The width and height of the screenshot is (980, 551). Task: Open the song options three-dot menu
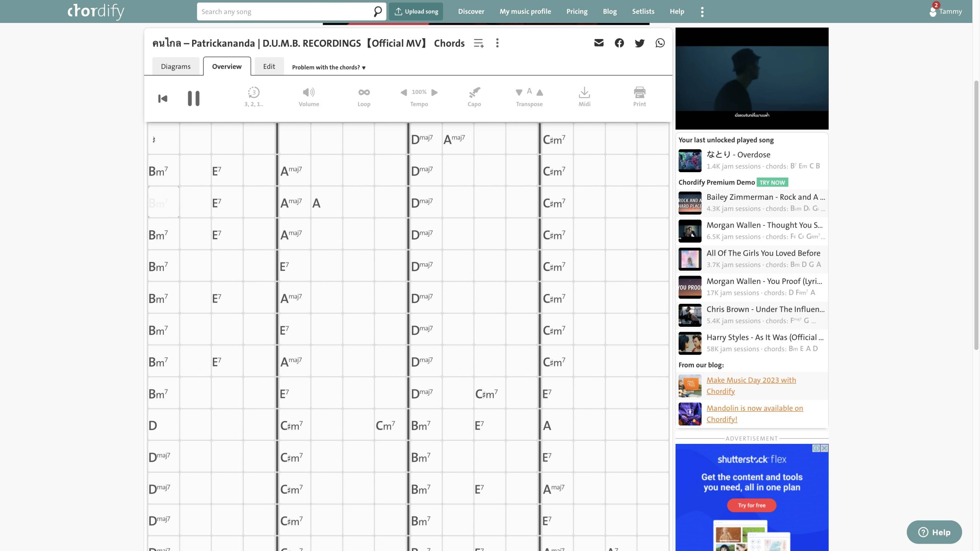coord(497,43)
